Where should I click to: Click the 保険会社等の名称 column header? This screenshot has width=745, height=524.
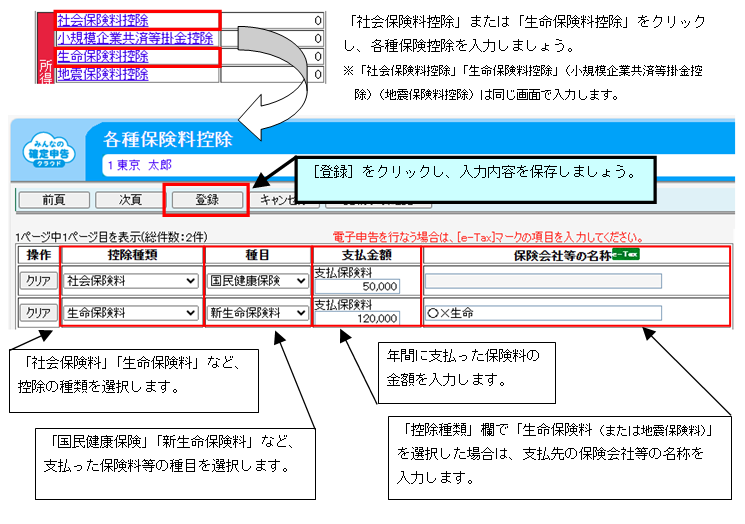point(576,255)
